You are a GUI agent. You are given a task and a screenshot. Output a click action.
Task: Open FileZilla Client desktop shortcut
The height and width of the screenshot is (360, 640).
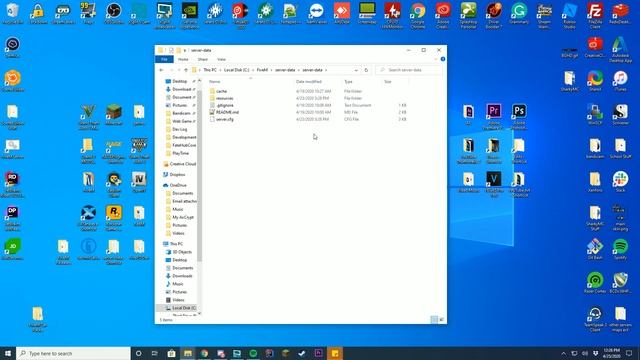pos(595,15)
